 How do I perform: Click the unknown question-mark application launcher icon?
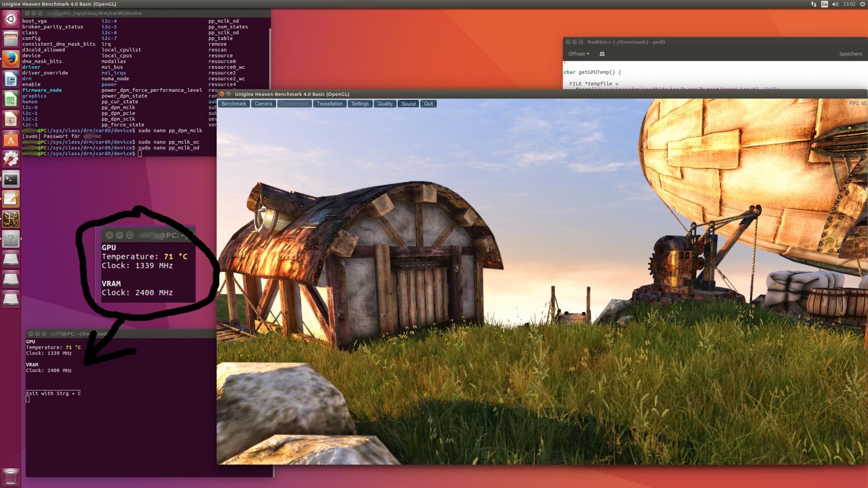point(10,239)
